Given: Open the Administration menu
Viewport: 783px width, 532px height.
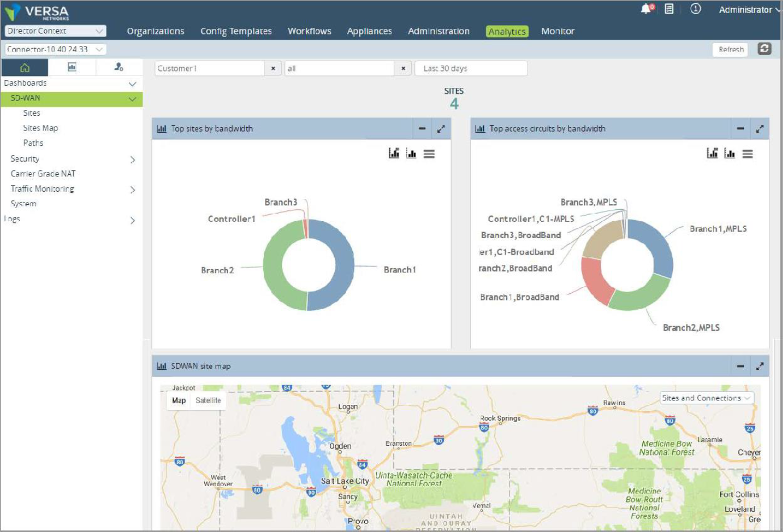Looking at the screenshot, I should tap(439, 31).
